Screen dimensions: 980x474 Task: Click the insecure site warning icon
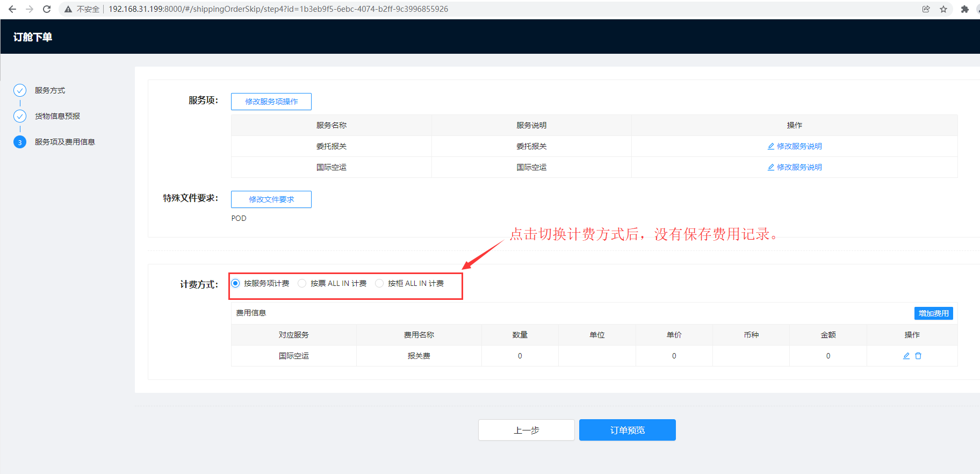coord(68,9)
